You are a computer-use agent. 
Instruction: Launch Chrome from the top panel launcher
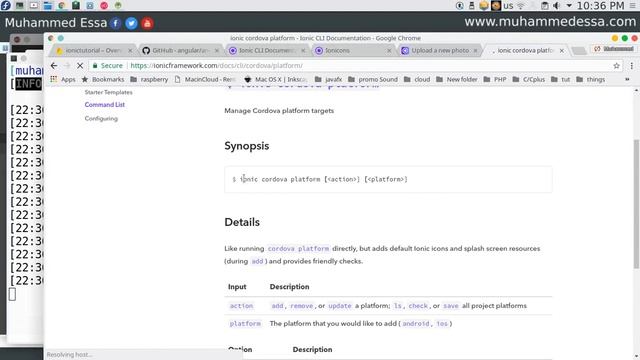coord(62,5)
